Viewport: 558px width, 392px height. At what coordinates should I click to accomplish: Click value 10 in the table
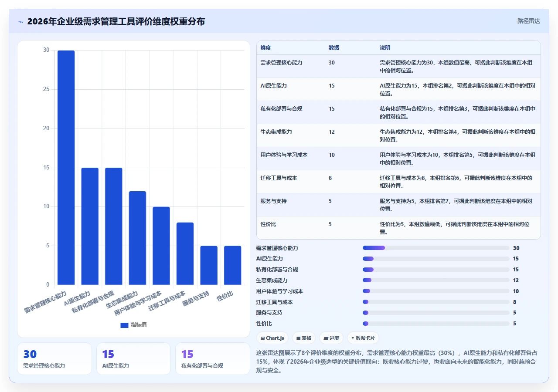[332, 155]
